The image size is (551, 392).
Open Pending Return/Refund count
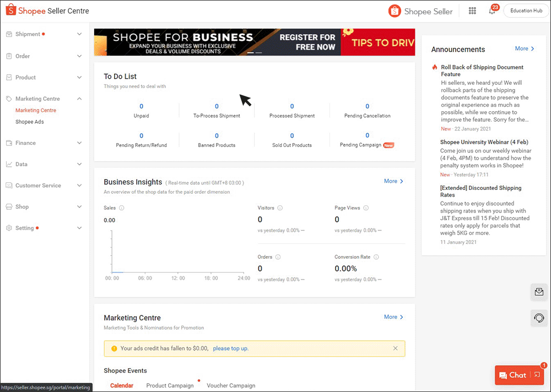(141, 136)
